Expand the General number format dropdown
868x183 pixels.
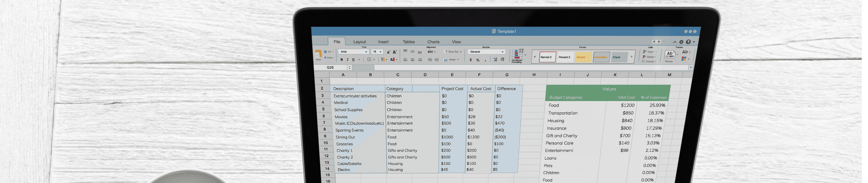point(502,52)
